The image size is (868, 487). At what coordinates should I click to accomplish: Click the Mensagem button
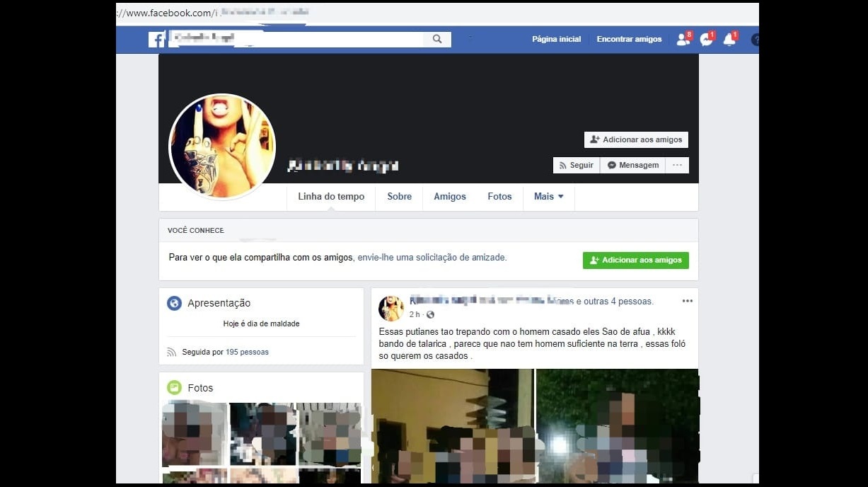(633, 165)
